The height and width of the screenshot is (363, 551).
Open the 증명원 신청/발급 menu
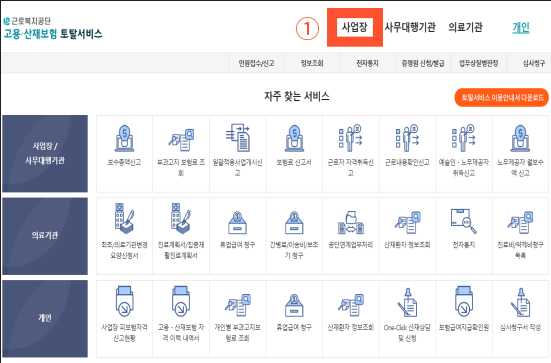(x=423, y=63)
